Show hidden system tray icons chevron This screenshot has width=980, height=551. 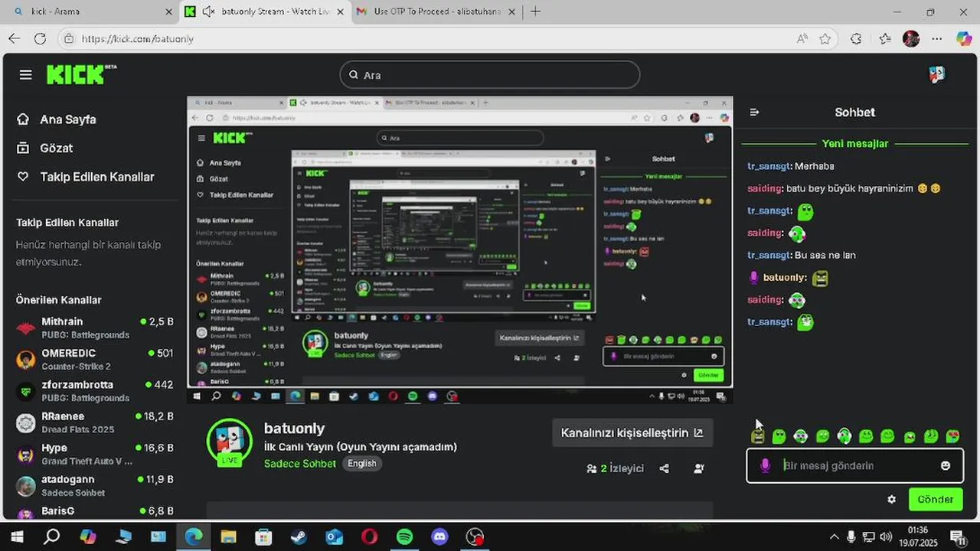(834, 537)
